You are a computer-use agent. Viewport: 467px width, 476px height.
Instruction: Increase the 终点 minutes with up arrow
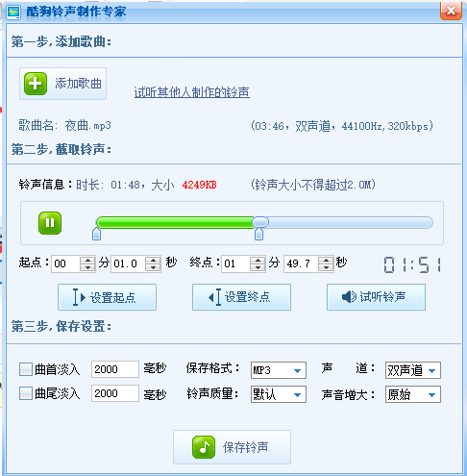258,260
